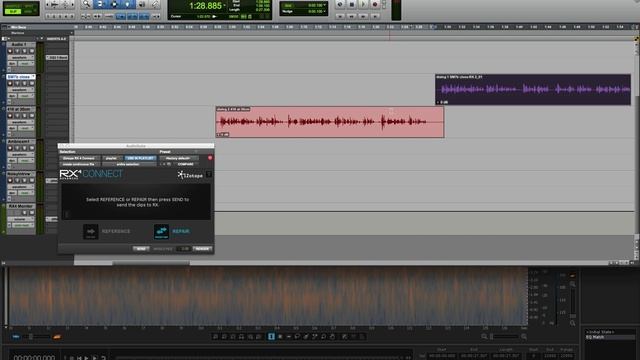Open the RX4 Monitor track view selector
Image resolution: width=640 pixels, height=360 pixels.
click(x=20, y=219)
